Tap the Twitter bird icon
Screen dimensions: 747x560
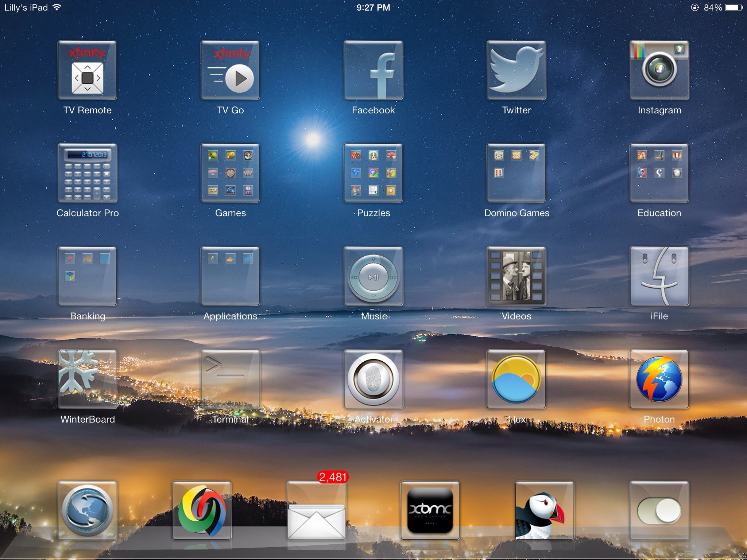tap(516, 70)
